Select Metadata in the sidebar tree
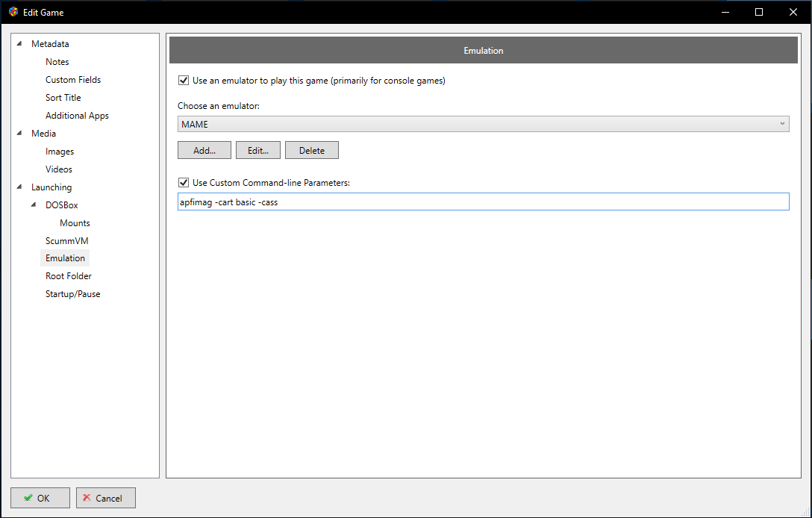812x518 pixels. pyautogui.click(x=50, y=44)
